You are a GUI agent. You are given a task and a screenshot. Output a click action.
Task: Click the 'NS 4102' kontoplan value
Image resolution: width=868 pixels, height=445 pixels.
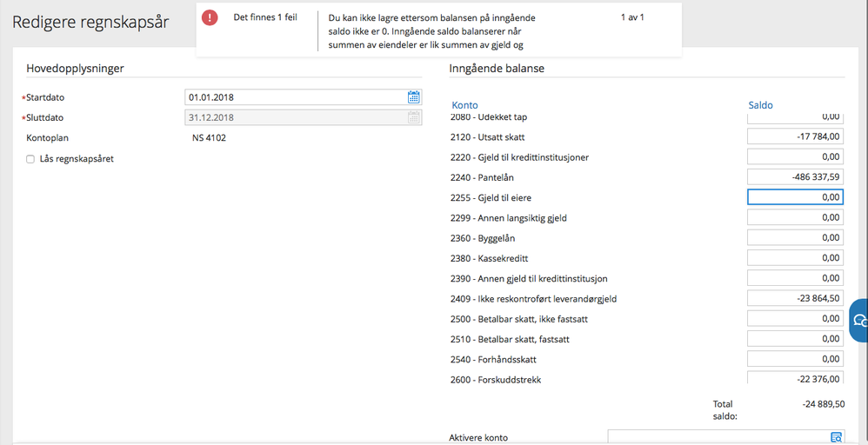pyautogui.click(x=210, y=138)
